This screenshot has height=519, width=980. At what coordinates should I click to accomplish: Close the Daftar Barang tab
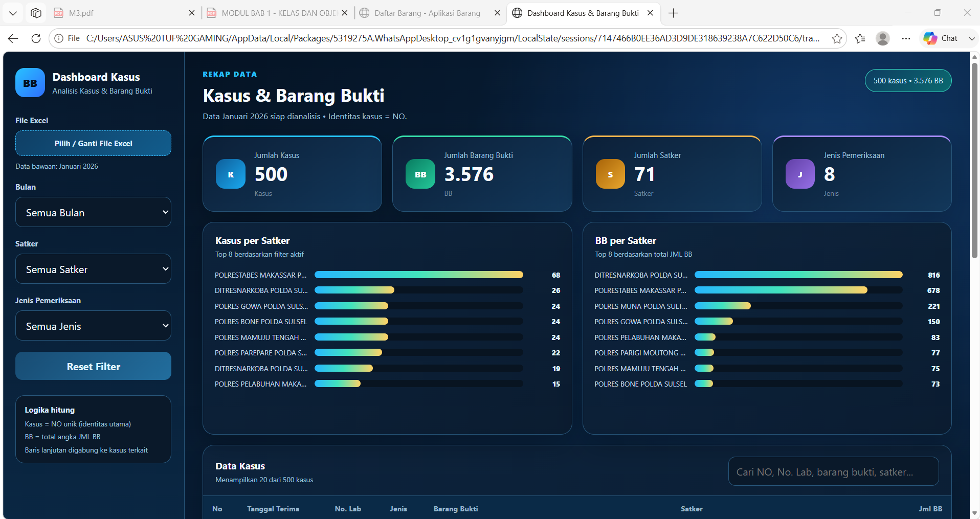497,13
